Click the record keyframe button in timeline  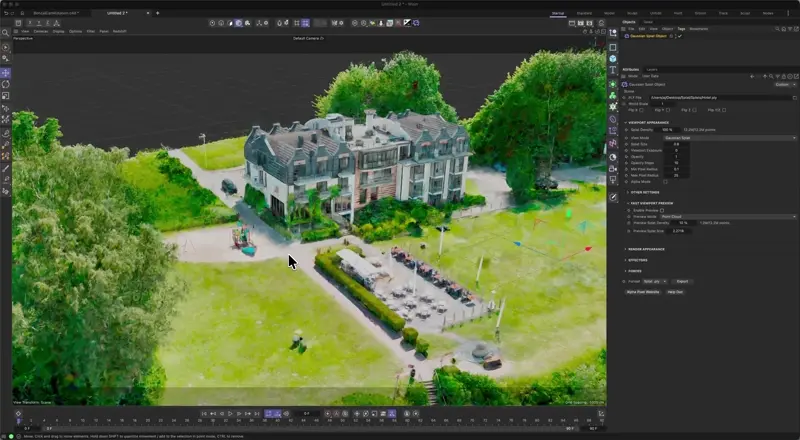coord(328,414)
